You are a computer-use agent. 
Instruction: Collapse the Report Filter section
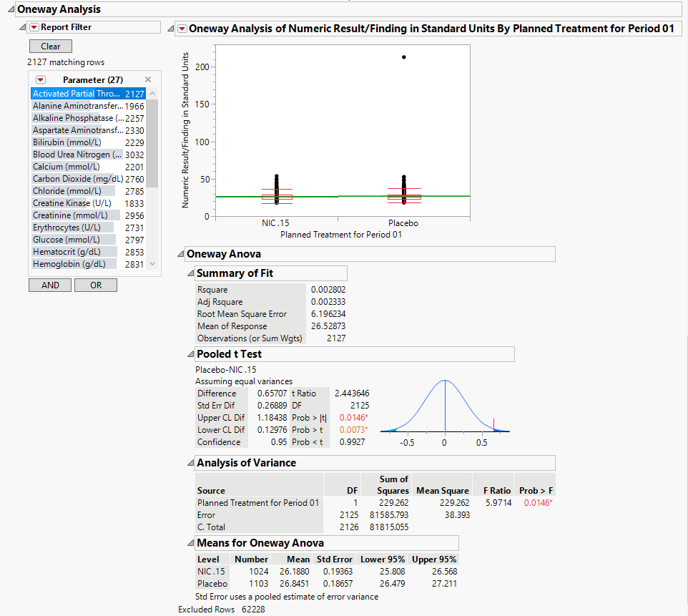coord(24,27)
